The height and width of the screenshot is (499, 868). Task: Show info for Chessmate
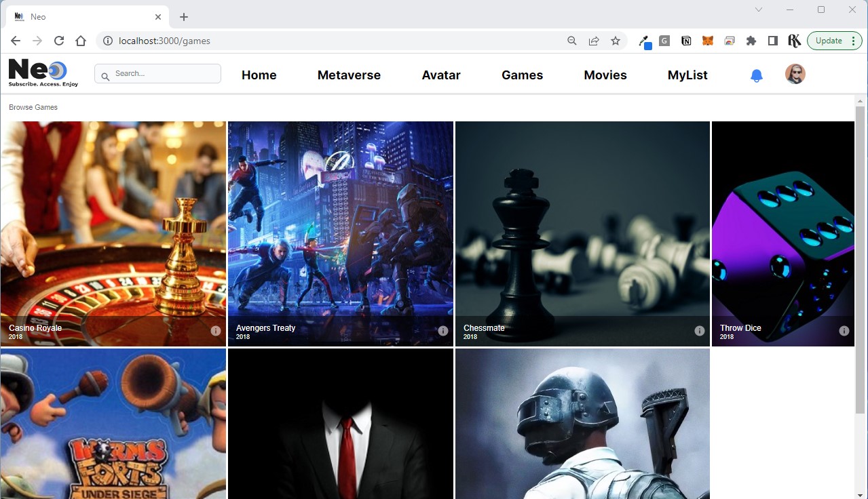tap(700, 331)
